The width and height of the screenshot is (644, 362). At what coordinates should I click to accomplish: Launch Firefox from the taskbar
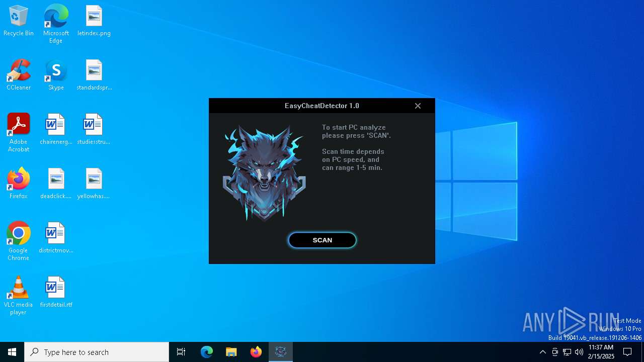[256, 352]
